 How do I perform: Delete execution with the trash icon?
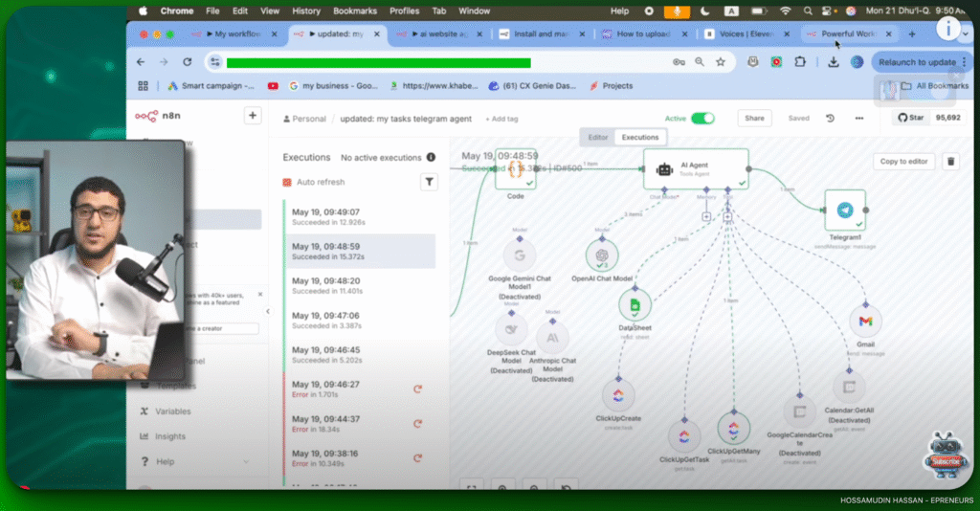[x=950, y=161]
